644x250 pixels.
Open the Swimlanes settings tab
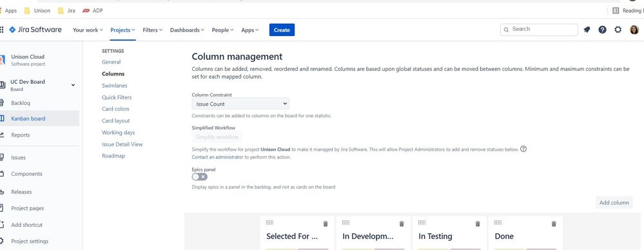115,86
